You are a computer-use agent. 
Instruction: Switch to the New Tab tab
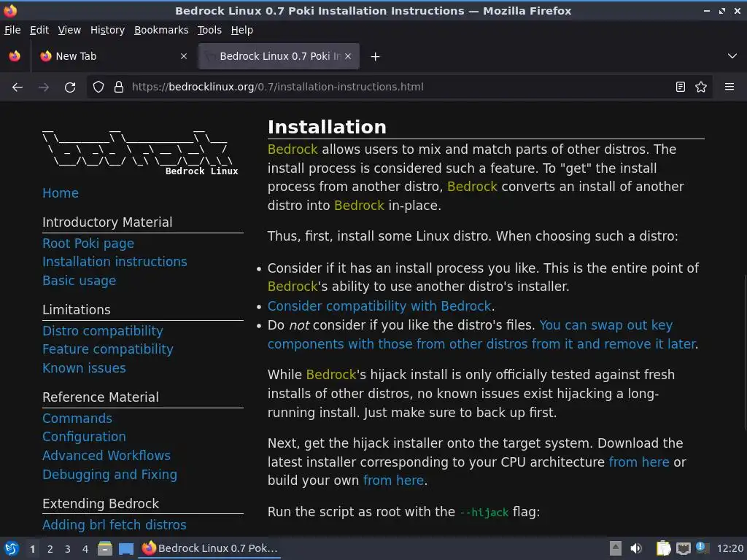(x=115, y=56)
